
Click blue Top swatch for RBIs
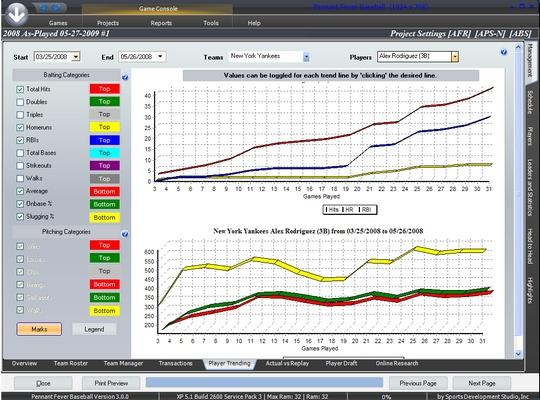pos(105,140)
